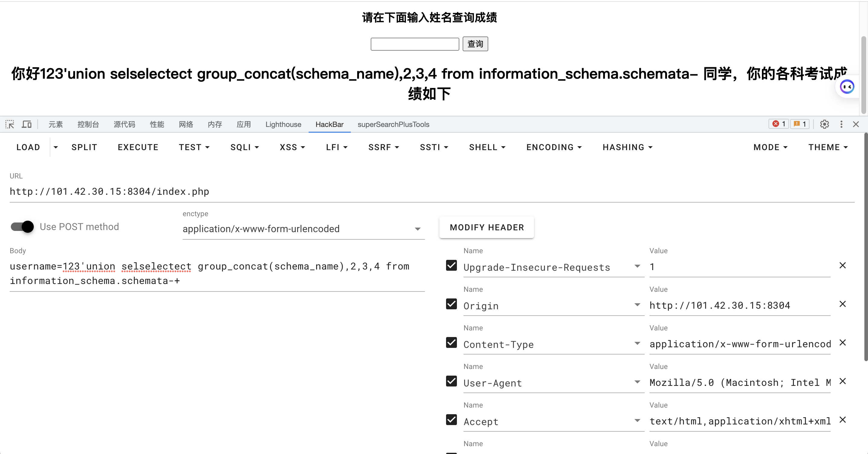This screenshot has width=868, height=454.
Task: Uncheck the Accept header checkbox
Action: click(x=451, y=420)
